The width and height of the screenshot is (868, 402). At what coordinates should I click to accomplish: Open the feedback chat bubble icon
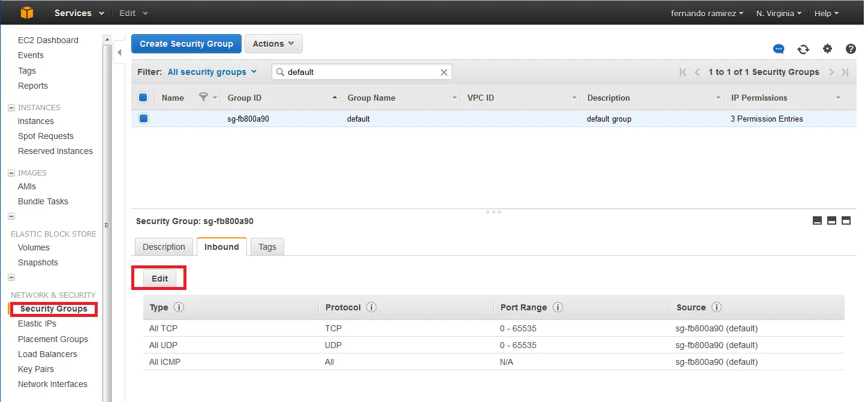point(779,49)
